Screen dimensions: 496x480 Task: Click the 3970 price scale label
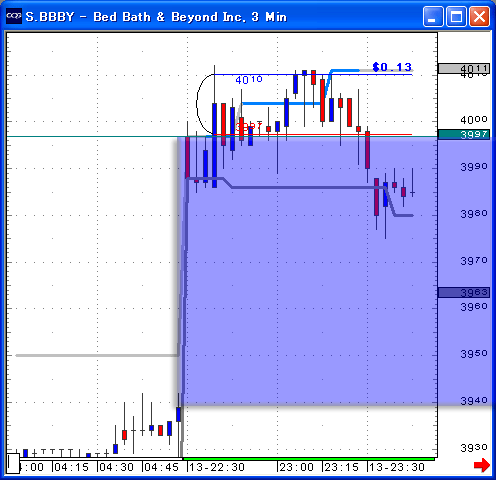click(x=474, y=260)
